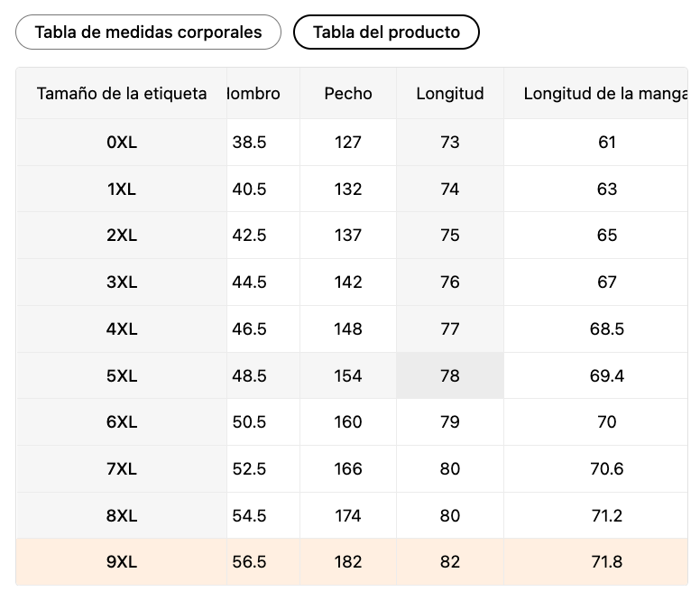Screen dimensions: 700x610
Task: Click the highlighted 78 length cell
Action: [450, 375]
